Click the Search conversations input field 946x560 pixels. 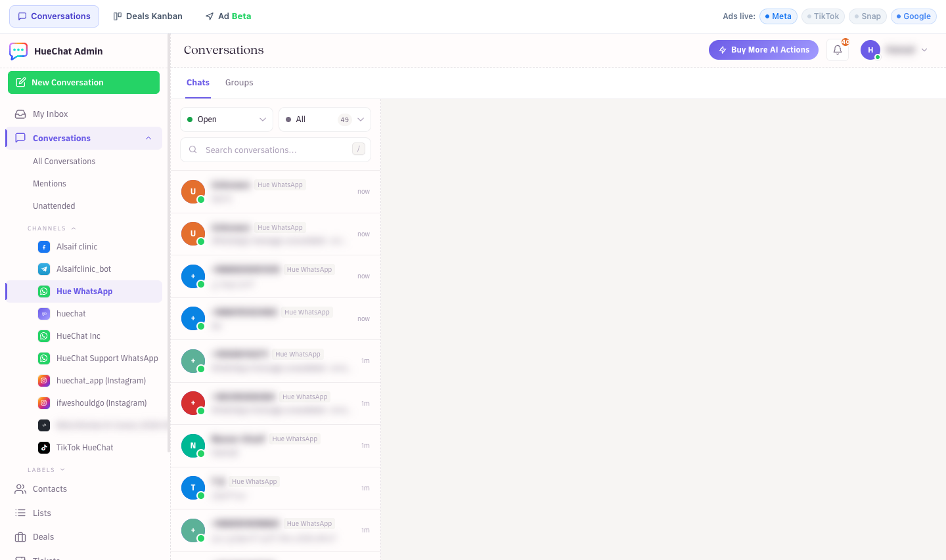tap(275, 150)
